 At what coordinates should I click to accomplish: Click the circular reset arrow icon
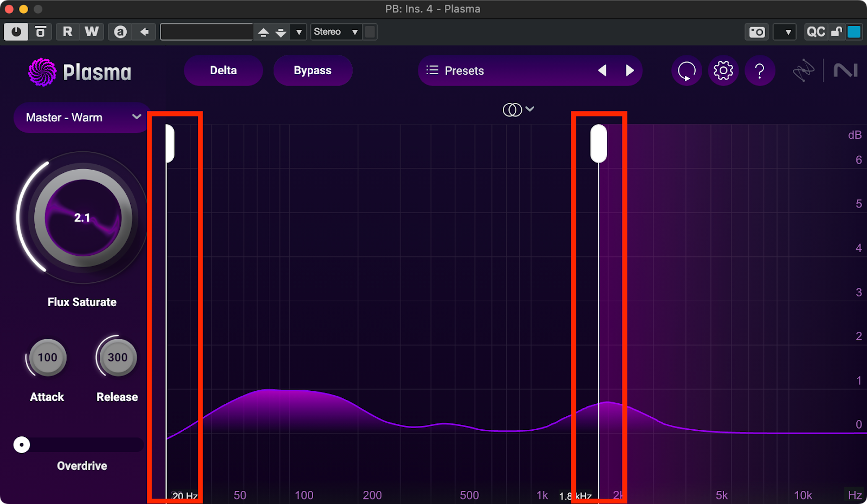pos(687,70)
